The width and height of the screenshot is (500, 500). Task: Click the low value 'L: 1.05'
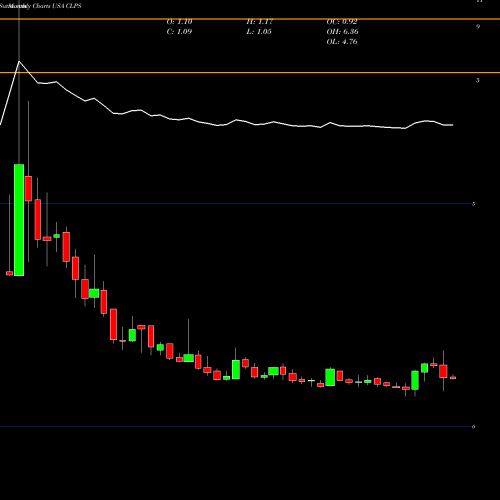pos(259,32)
